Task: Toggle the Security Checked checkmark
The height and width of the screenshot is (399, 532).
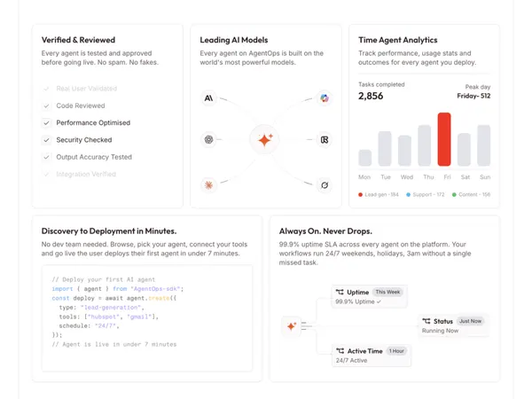Action: pyautogui.click(x=46, y=140)
